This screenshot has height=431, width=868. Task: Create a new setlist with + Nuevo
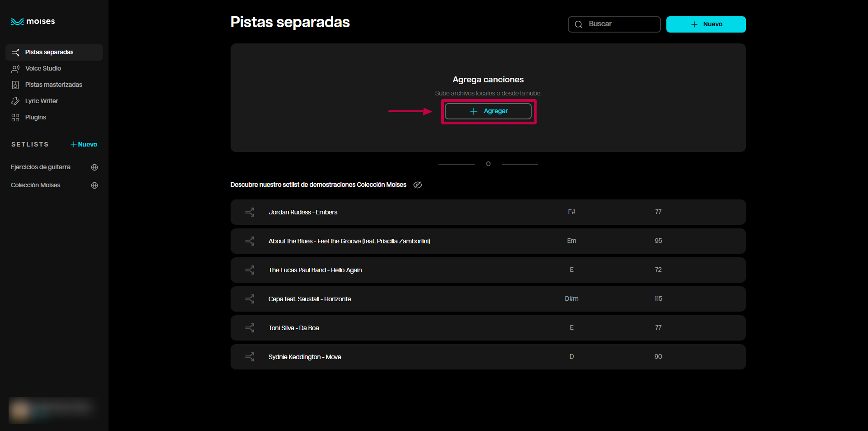coord(84,145)
